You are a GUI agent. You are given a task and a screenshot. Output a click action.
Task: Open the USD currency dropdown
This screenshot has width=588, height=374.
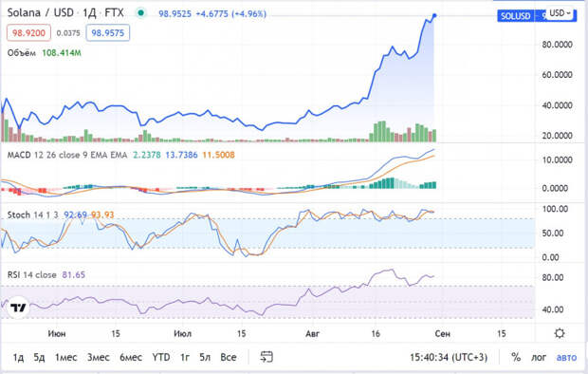point(560,13)
